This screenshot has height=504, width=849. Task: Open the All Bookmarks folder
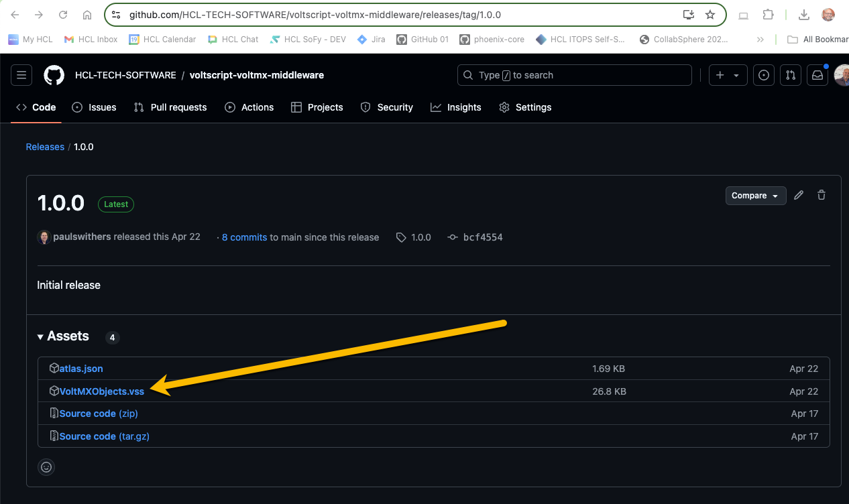[x=817, y=40]
